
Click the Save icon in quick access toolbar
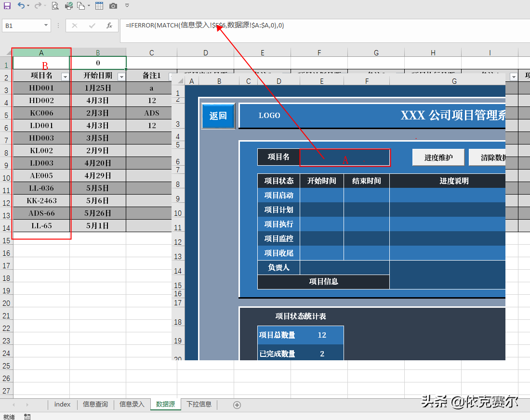point(7,6)
